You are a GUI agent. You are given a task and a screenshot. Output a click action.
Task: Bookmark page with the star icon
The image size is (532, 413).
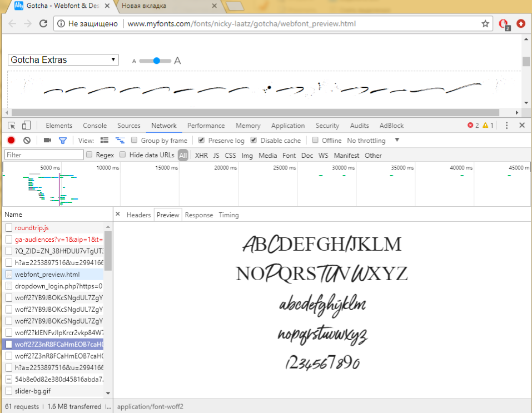485,24
